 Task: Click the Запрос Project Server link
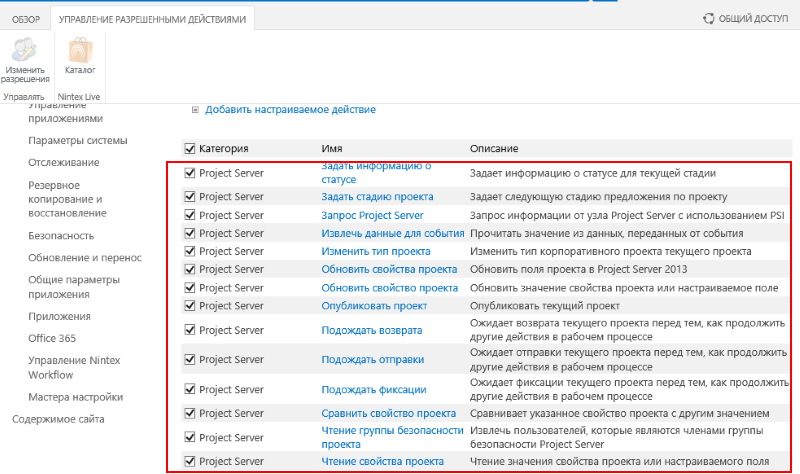coord(372,215)
